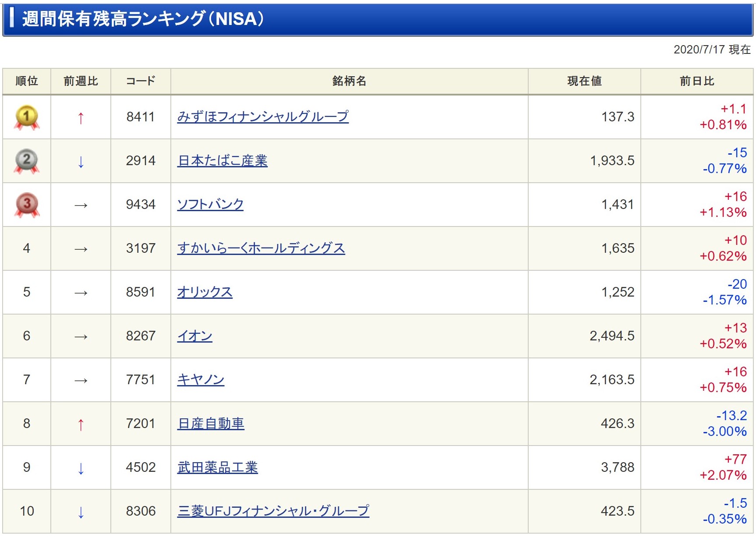Click current price 1,635

click(x=618, y=248)
